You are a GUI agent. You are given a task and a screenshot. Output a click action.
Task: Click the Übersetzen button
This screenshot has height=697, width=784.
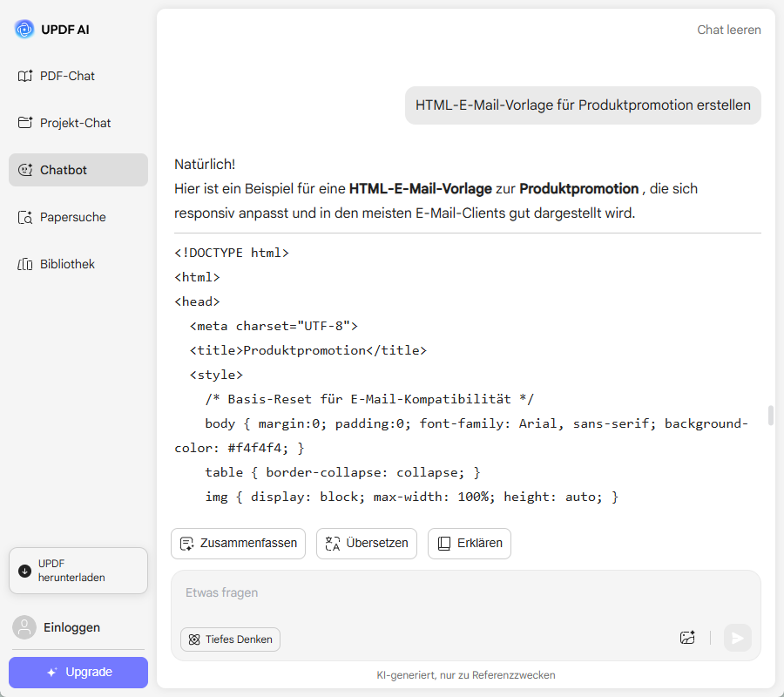coord(367,544)
